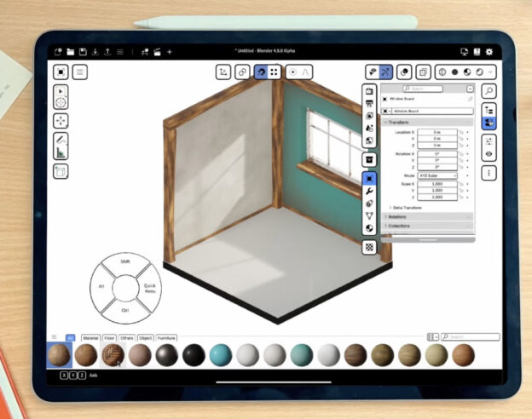Image resolution: width=532 pixels, height=419 pixels.
Task: Select the Add Cube tool
Action: [x=61, y=171]
